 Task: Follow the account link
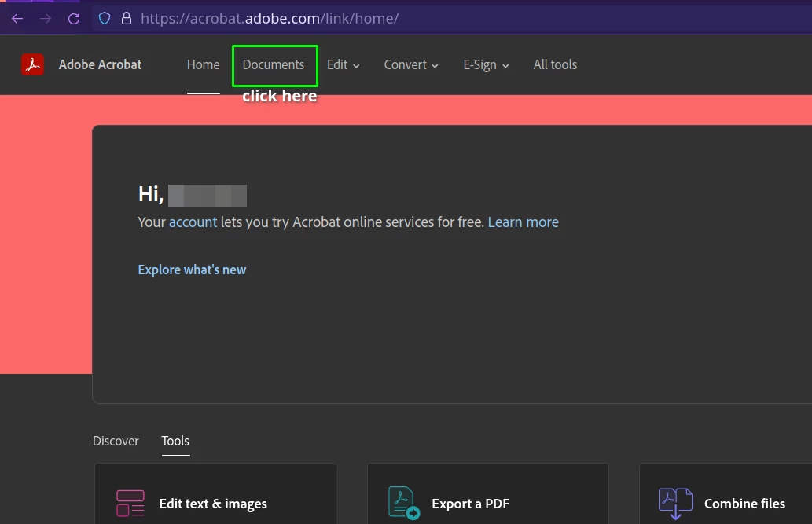[x=193, y=222]
